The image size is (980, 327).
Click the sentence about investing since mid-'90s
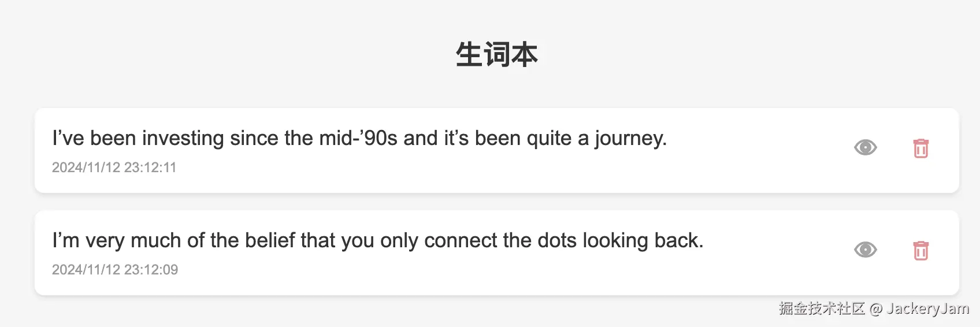(359, 139)
